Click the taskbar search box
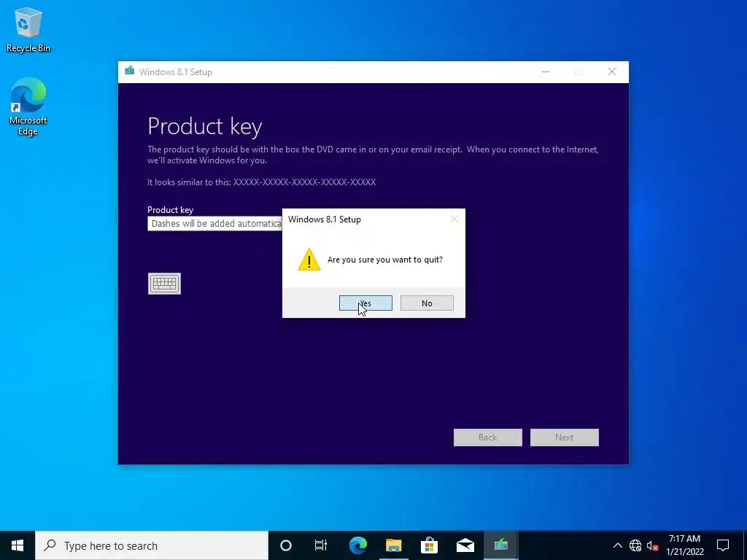 coord(152,545)
